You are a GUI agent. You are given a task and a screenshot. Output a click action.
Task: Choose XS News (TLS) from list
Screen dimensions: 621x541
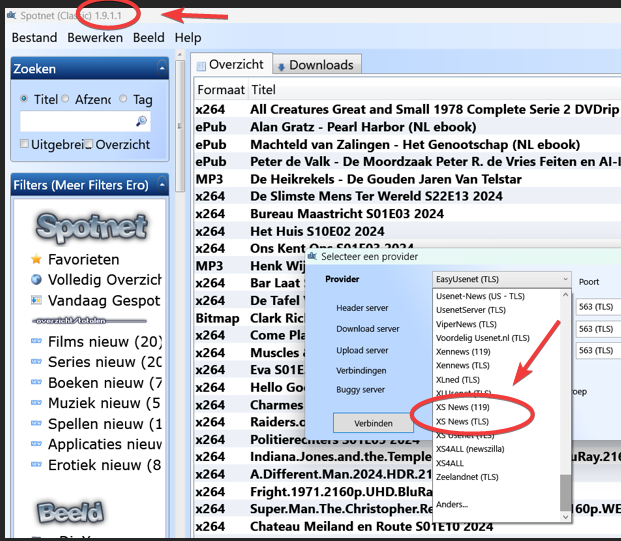(462, 422)
